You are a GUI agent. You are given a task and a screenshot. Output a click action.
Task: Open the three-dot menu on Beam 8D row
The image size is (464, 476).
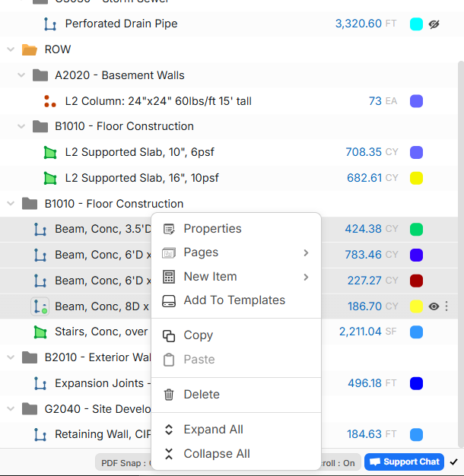tap(447, 306)
